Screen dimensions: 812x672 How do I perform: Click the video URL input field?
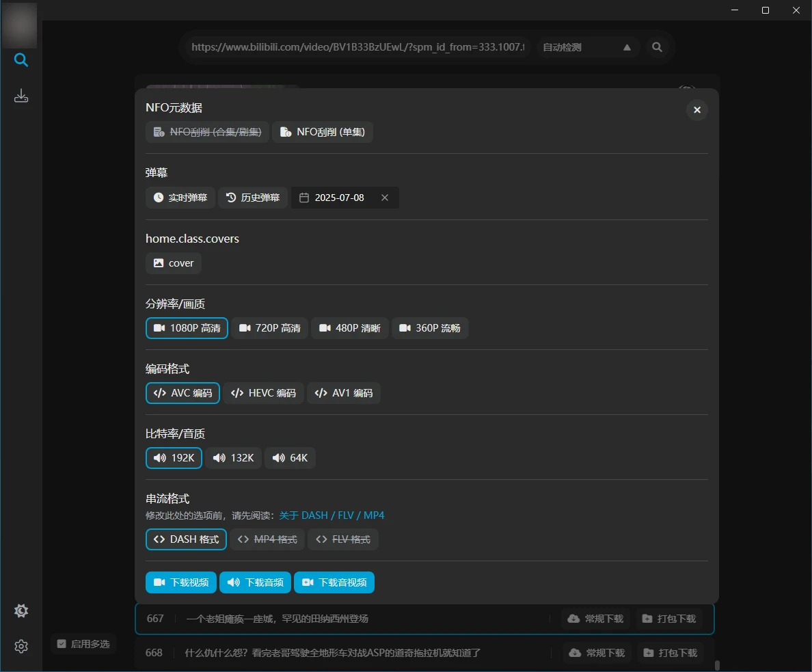355,47
